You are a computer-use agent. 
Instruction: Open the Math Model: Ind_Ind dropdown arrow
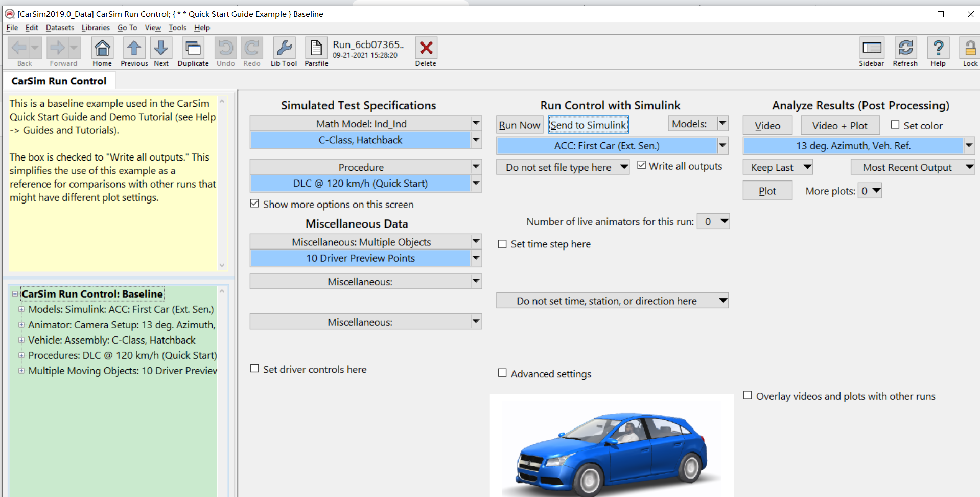coord(476,123)
